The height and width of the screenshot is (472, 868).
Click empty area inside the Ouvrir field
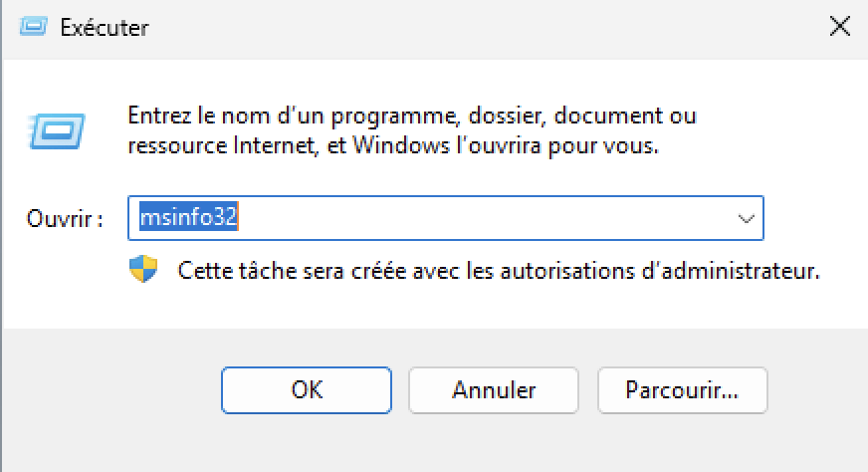tap(482, 218)
